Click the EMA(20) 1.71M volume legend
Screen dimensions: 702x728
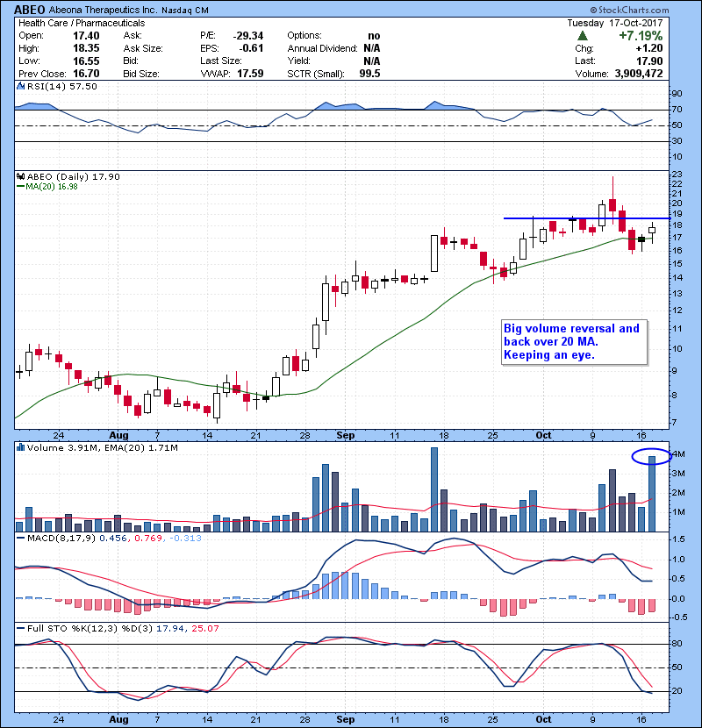141,447
